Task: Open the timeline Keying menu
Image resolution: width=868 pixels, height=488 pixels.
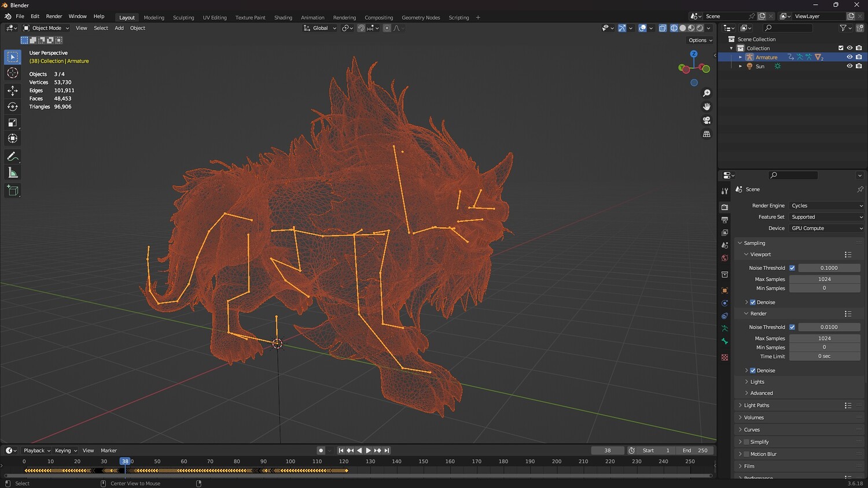Action: tap(65, 450)
